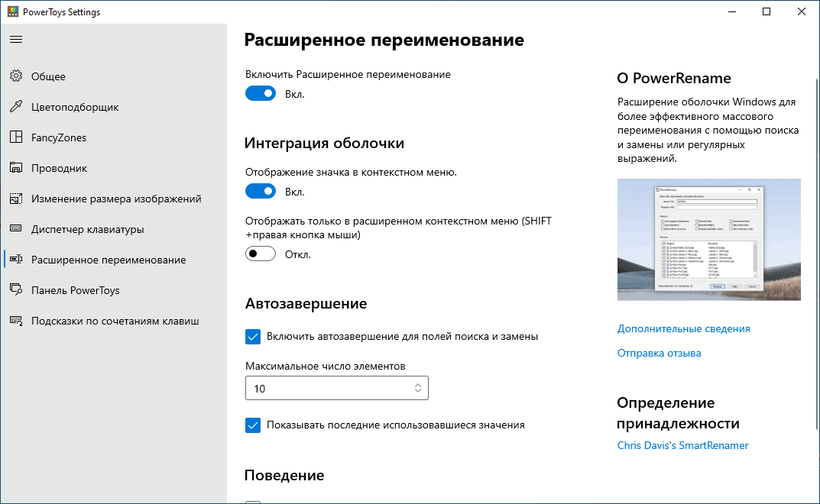The width and height of the screenshot is (820, 504).
Task: Click the Автозавершение section heading
Action: [x=306, y=303]
